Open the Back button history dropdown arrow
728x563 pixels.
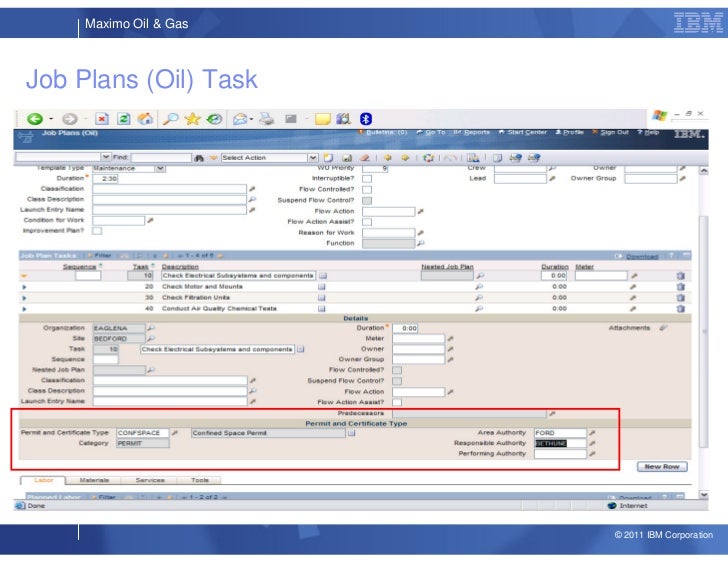tap(51, 119)
